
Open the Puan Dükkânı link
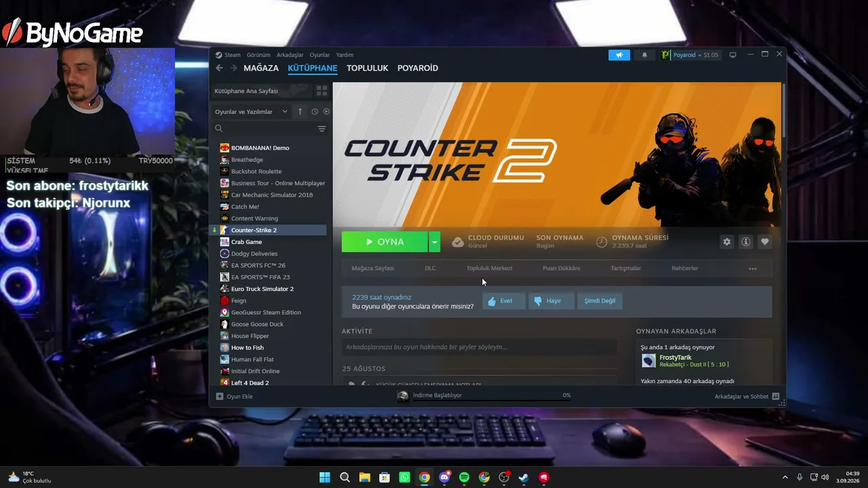[x=561, y=268]
